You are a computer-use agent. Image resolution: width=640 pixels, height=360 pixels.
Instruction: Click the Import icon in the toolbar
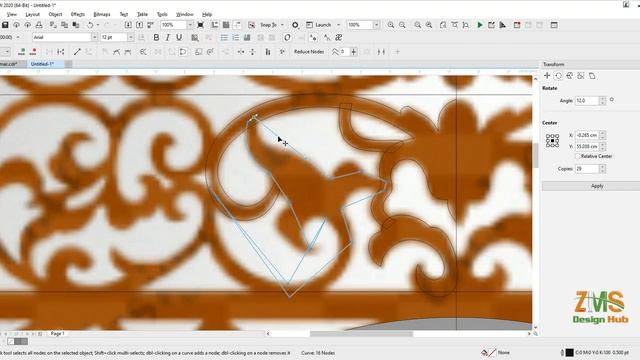pos(128,25)
